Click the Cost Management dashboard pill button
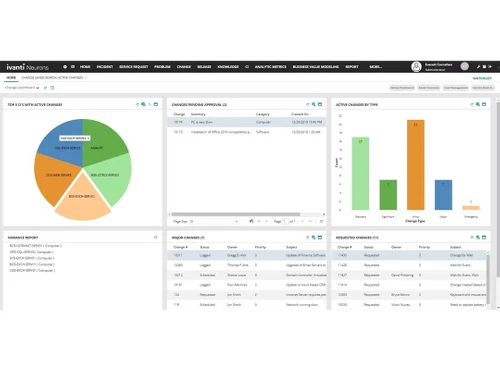 click(456, 88)
